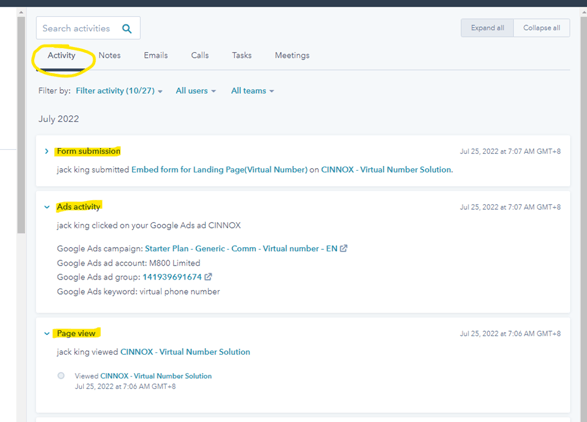Focus the Search activities input field
This screenshot has height=422, width=587.
(88, 28)
